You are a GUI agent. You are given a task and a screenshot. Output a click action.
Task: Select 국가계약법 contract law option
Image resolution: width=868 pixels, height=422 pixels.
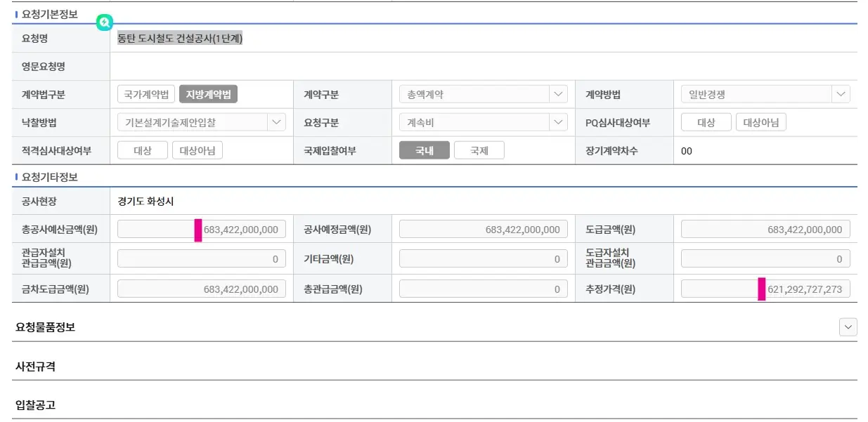pos(146,94)
